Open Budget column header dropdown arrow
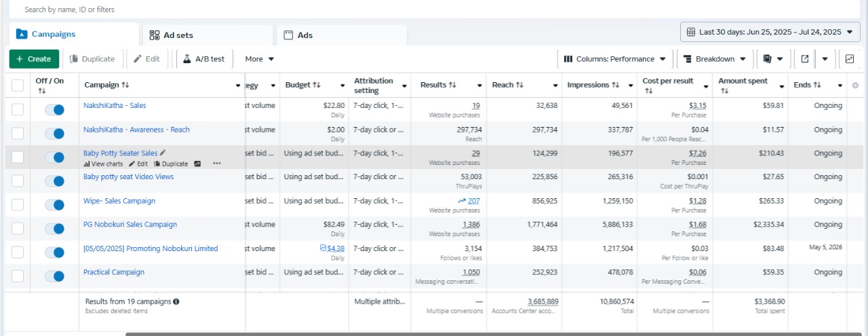This screenshot has height=336, width=868. point(341,86)
